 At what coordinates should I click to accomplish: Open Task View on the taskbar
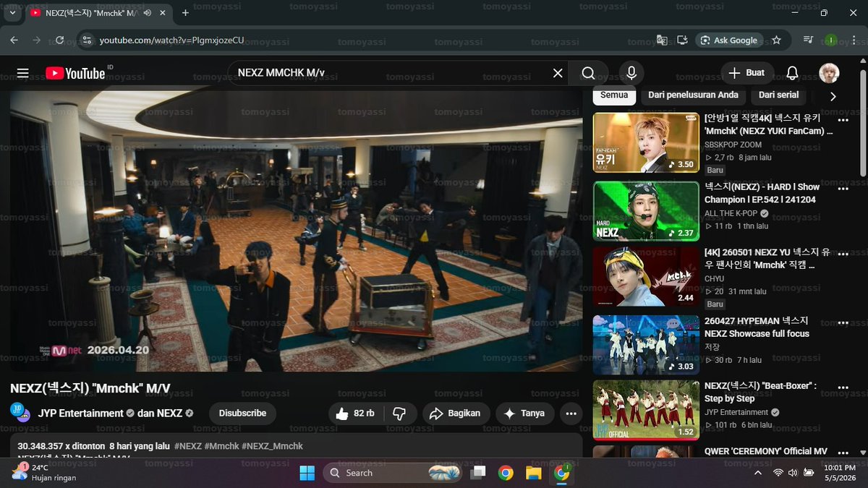[477, 473]
